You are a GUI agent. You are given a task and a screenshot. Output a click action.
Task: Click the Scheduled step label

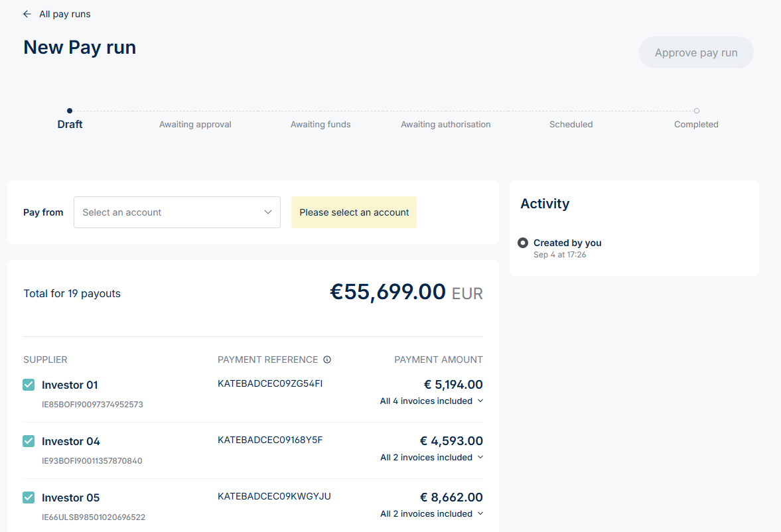pyautogui.click(x=571, y=125)
